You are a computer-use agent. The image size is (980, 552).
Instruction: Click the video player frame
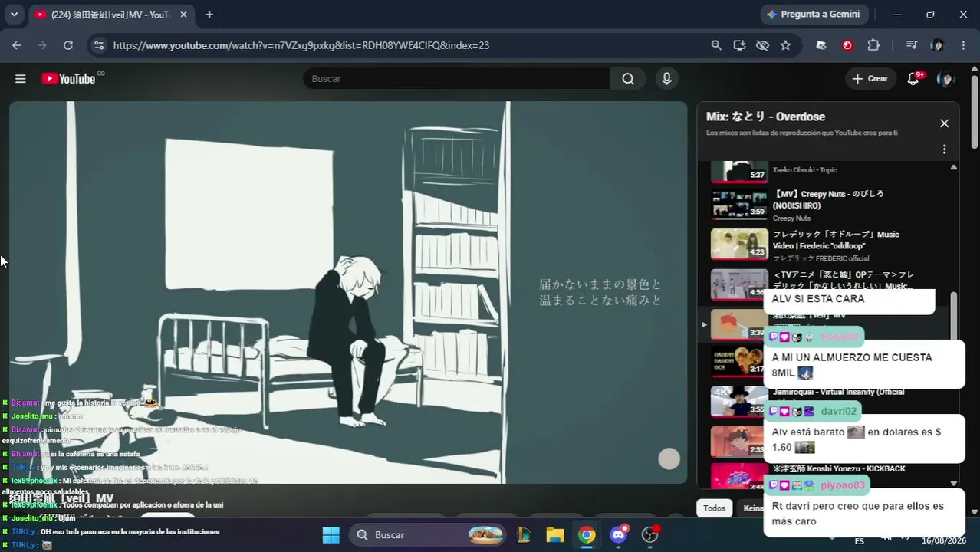click(x=348, y=292)
